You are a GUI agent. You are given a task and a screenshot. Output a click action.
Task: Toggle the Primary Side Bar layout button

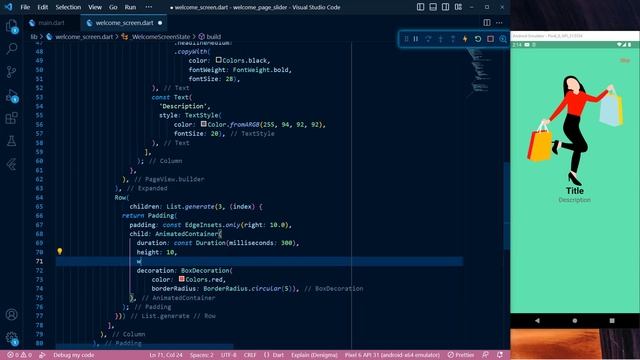pyautogui.click(x=420, y=7)
